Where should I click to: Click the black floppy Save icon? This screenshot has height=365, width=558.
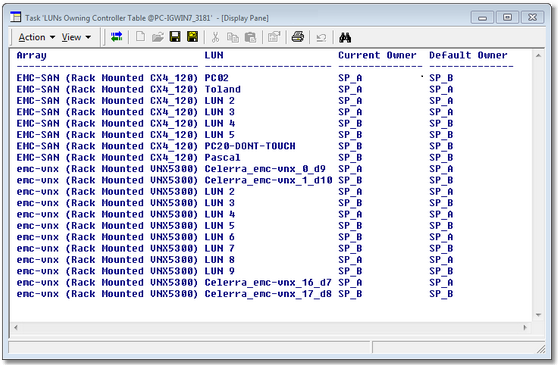click(x=175, y=37)
